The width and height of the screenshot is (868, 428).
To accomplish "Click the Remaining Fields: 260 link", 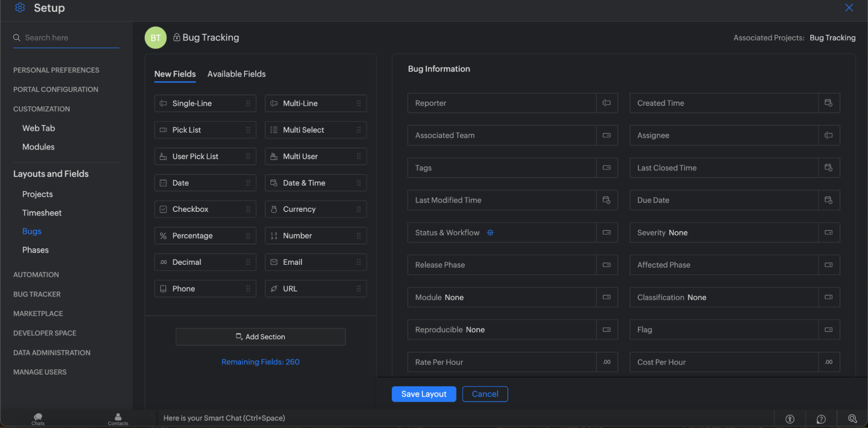I will pyautogui.click(x=260, y=362).
